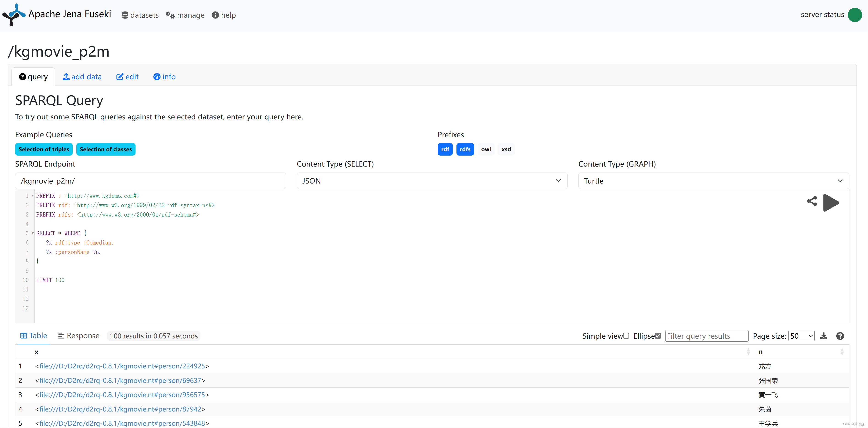Open the results help question icon
868x428 pixels.
(840, 336)
